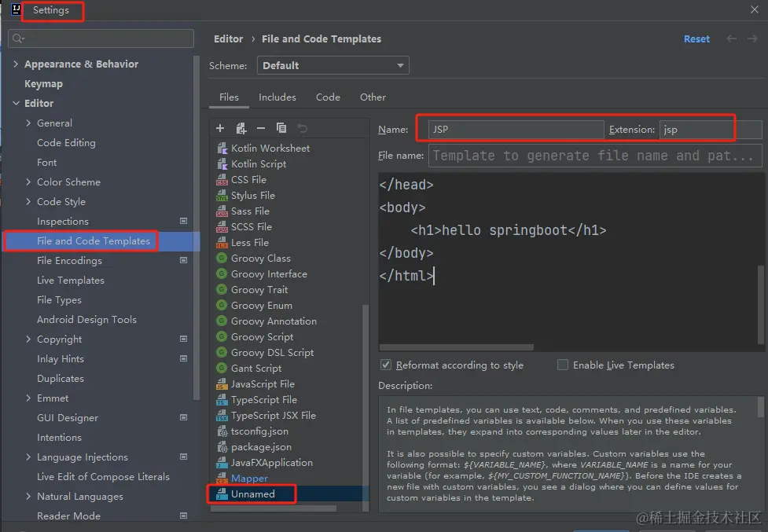This screenshot has width=768, height=532.
Task: Open Intentions settings page
Action: [x=59, y=437]
